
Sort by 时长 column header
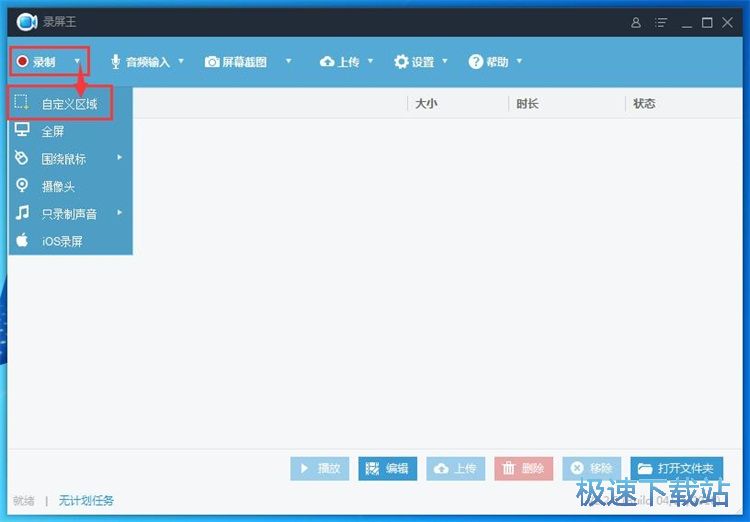point(527,103)
